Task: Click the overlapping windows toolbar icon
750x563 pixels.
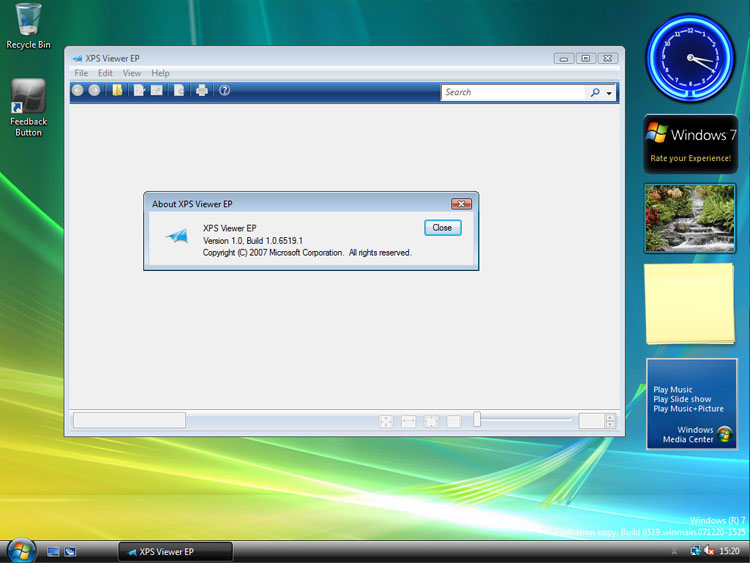Action: (156, 90)
